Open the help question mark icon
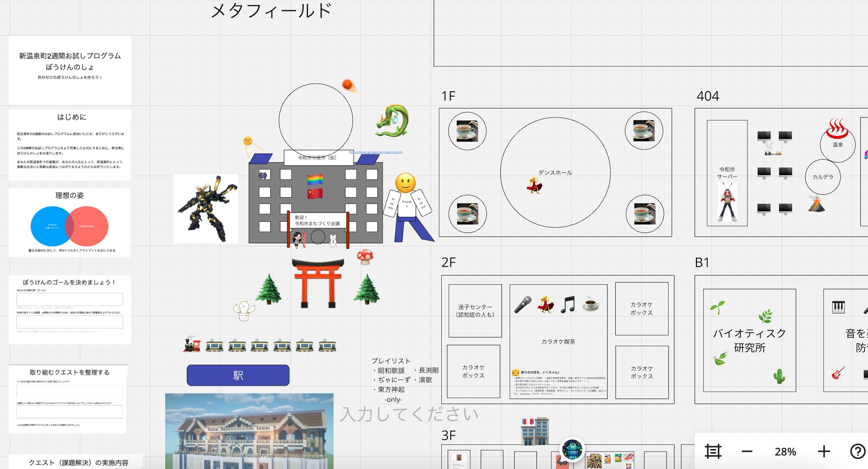 pos(857,451)
